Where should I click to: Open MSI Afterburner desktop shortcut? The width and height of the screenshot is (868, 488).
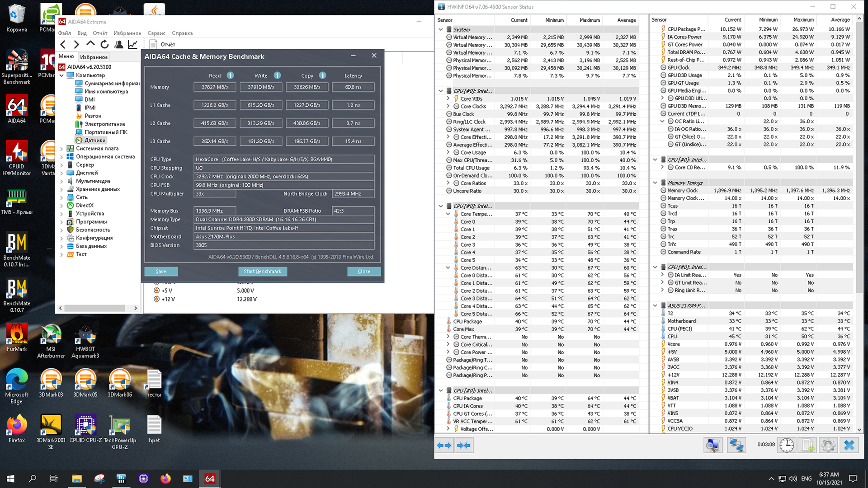pos(51,341)
